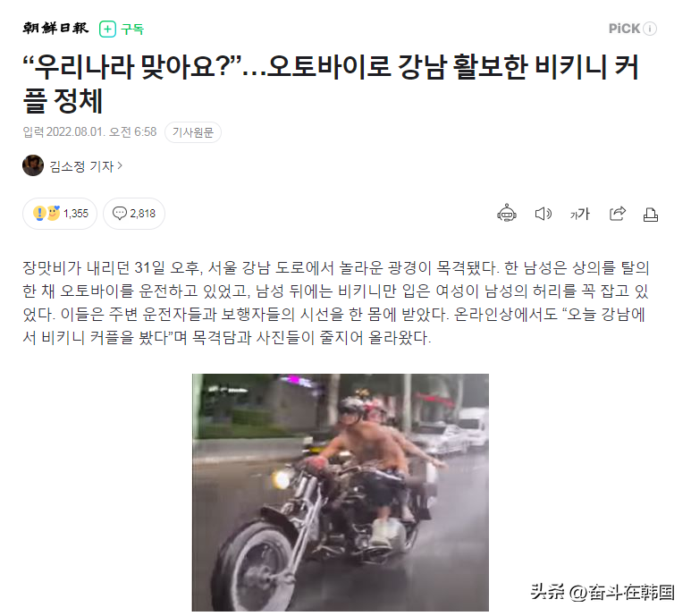Subscribe with the green plus icon
This screenshot has width=691, height=616.
(107, 30)
